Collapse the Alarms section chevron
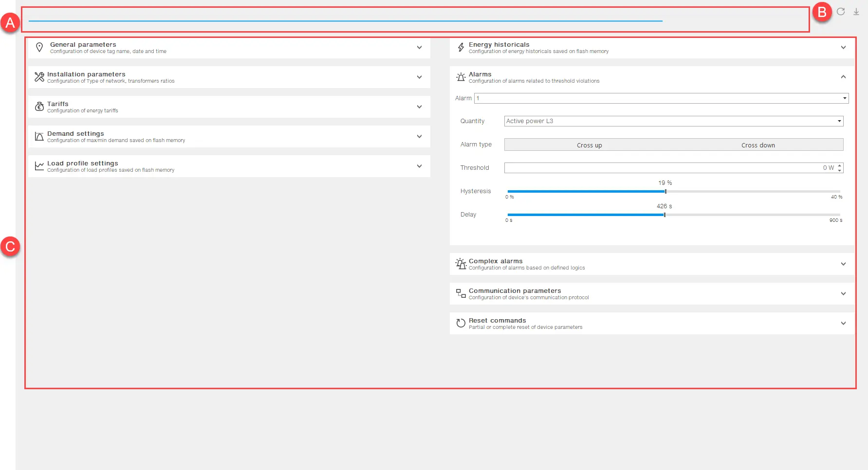 (843, 77)
